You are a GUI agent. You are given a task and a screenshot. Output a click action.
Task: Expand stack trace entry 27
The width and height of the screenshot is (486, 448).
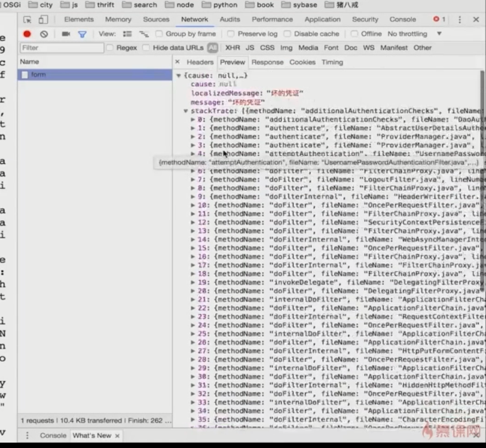click(x=193, y=351)
